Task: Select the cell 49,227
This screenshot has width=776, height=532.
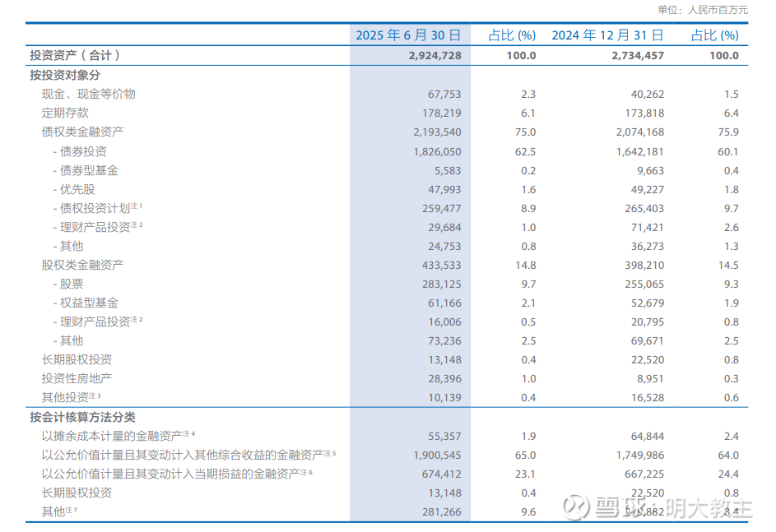Action: point(648,190)
